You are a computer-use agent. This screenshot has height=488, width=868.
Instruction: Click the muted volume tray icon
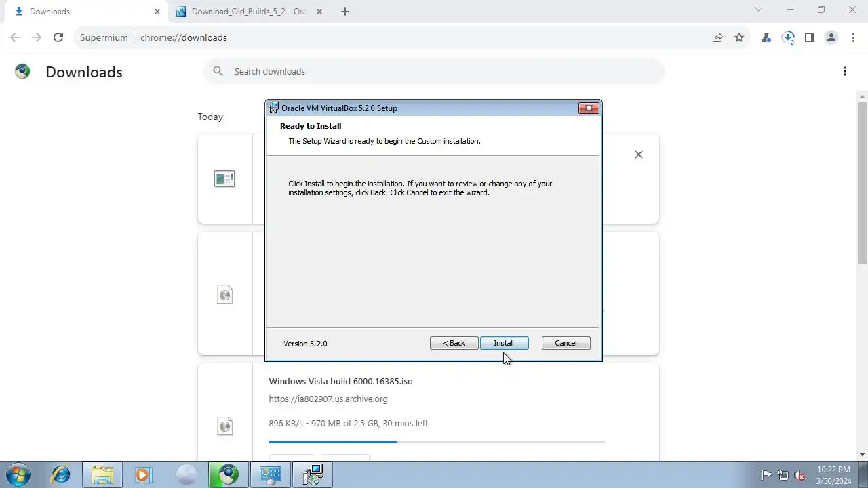(800, 475)
